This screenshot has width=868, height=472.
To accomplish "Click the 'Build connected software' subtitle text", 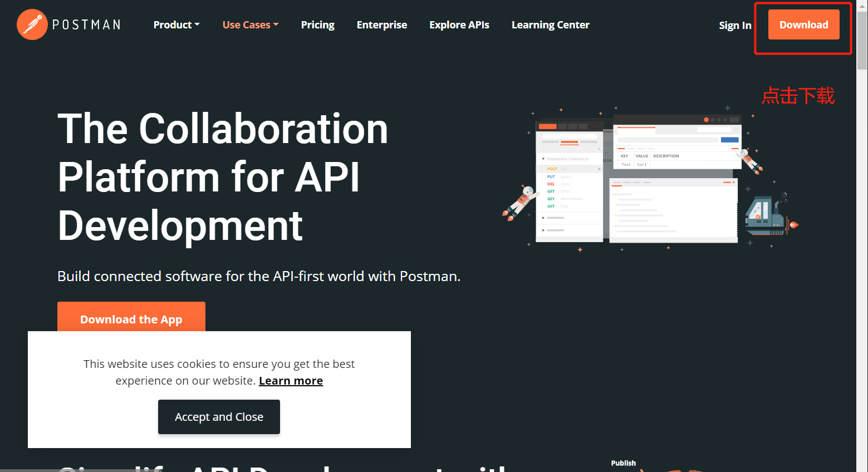I will (x=259, y=276).
